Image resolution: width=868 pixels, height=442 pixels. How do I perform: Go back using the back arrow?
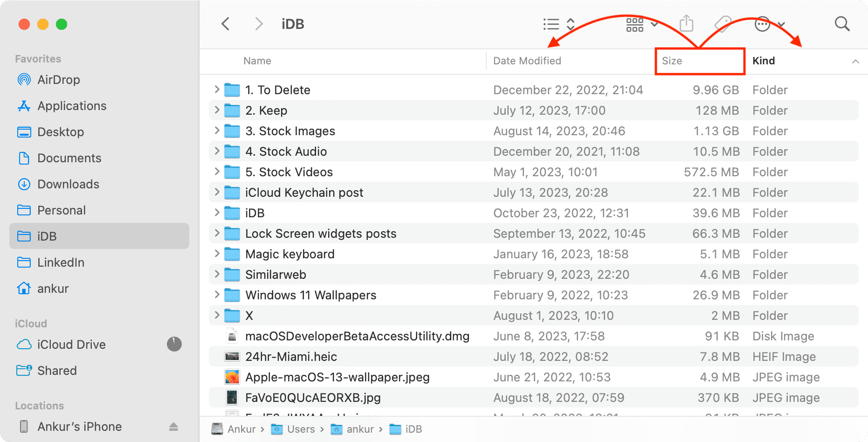pos(226,23)
